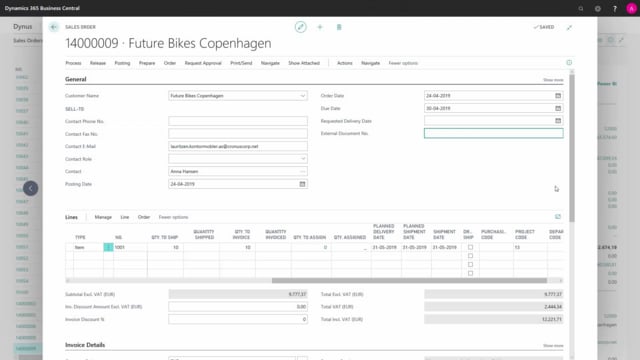Open user account avatar
The image size is (640, 360).
[631, 8]
